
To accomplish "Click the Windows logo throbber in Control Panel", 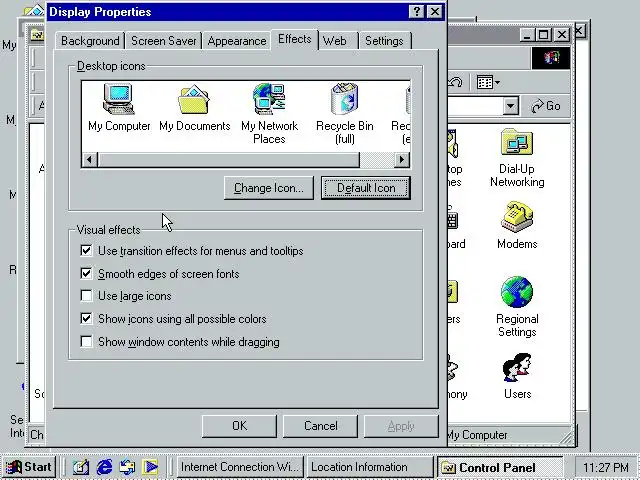I will [x=551, y=58].
